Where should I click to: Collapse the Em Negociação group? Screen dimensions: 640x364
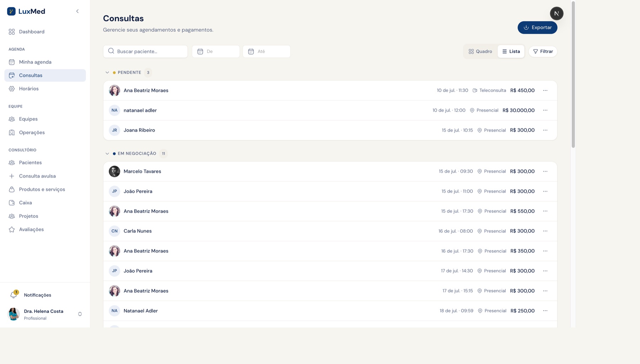point(107,154)
